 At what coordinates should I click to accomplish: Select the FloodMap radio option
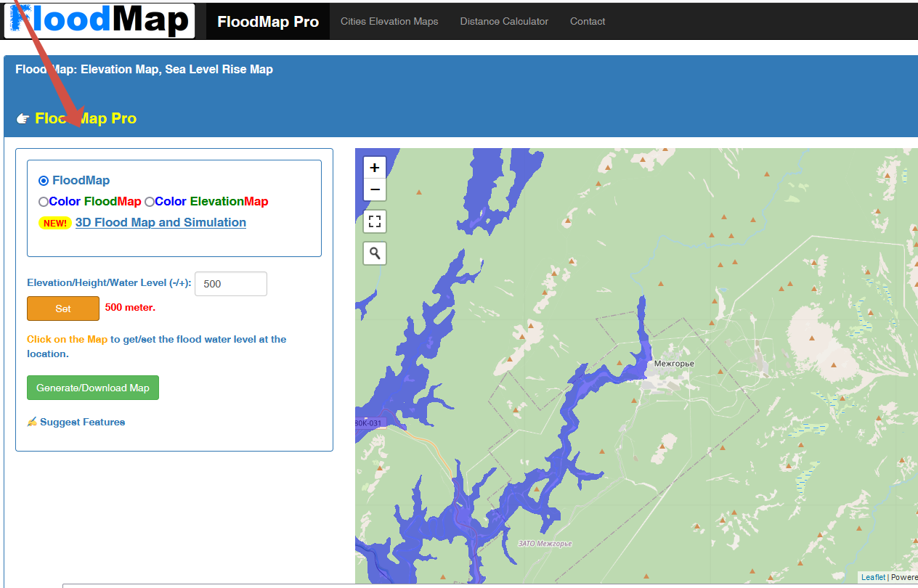pyautogui.click(x=44, y=181)
